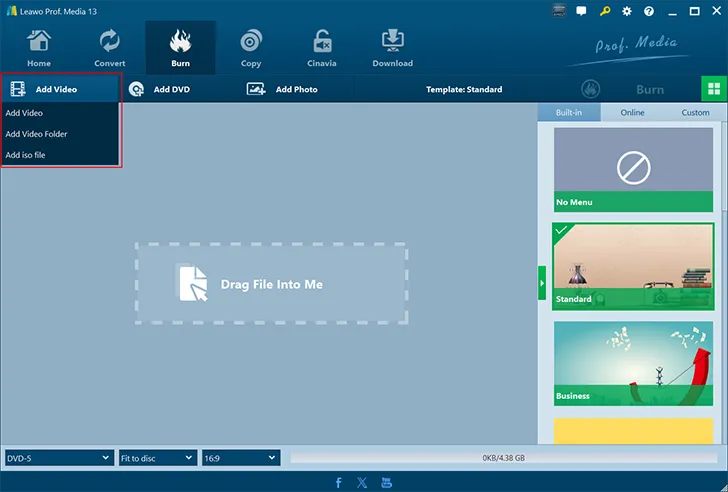Collapse the template panel with green arrow
728x492 pixels.
point(542,283)
